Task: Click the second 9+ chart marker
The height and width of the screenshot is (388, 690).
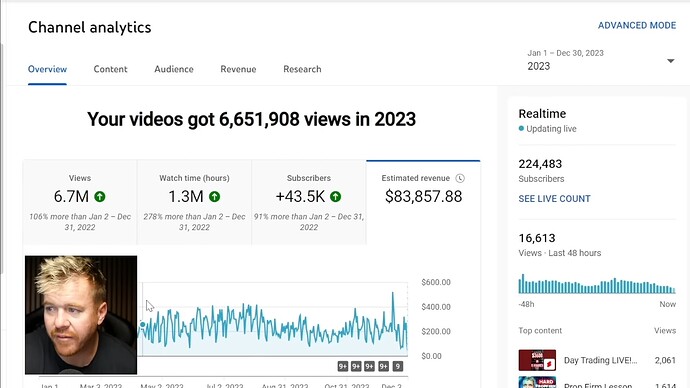Action: pyautogui.click(x=356, y=366)
